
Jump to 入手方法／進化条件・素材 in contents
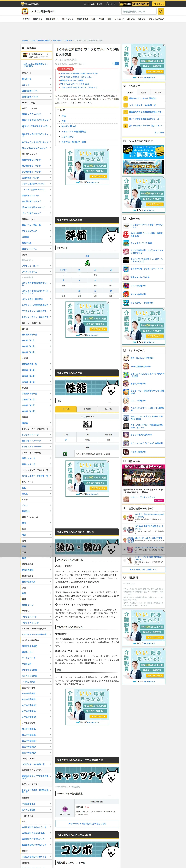coord(74,142)
